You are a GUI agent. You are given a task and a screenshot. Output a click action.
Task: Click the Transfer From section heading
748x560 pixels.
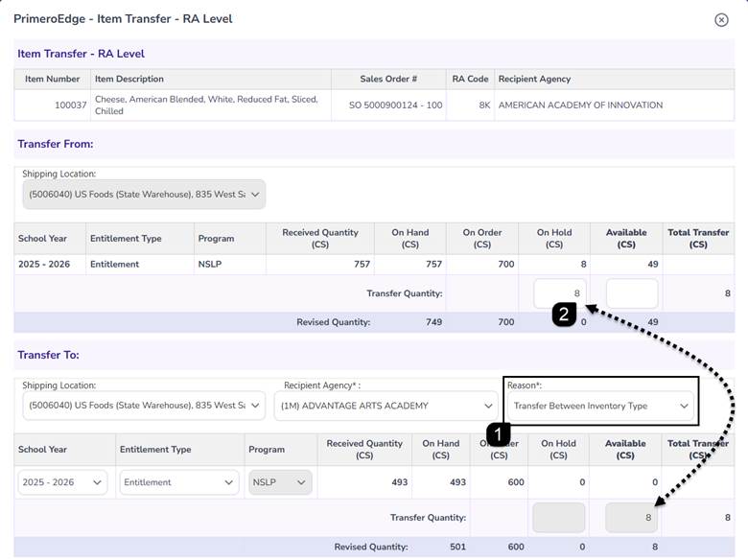(x=56, y=144)
